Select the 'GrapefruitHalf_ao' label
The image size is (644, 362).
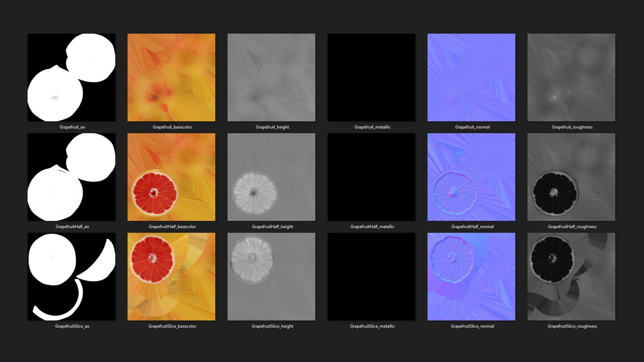72,227
